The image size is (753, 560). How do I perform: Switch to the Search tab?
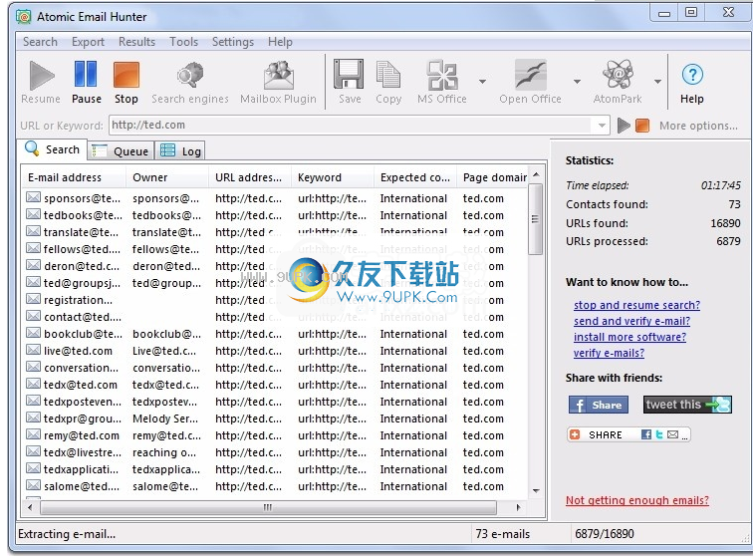[x=53, y=149]
